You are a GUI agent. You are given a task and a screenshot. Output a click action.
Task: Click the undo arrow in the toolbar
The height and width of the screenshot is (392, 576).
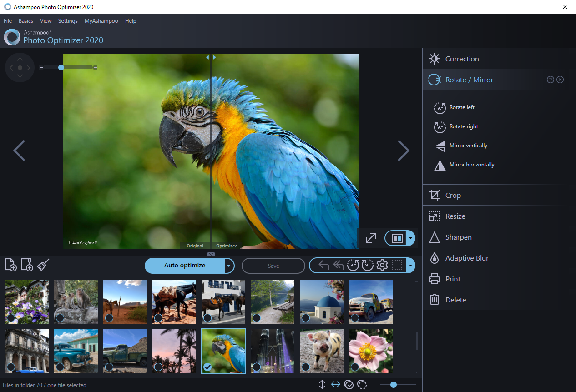click(324, 266)
